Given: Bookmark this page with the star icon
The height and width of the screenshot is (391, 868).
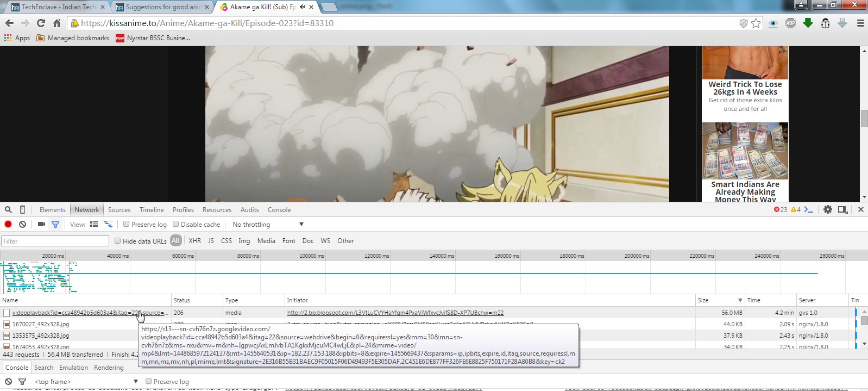Looking at the screenshot, I should coord(756,23).
